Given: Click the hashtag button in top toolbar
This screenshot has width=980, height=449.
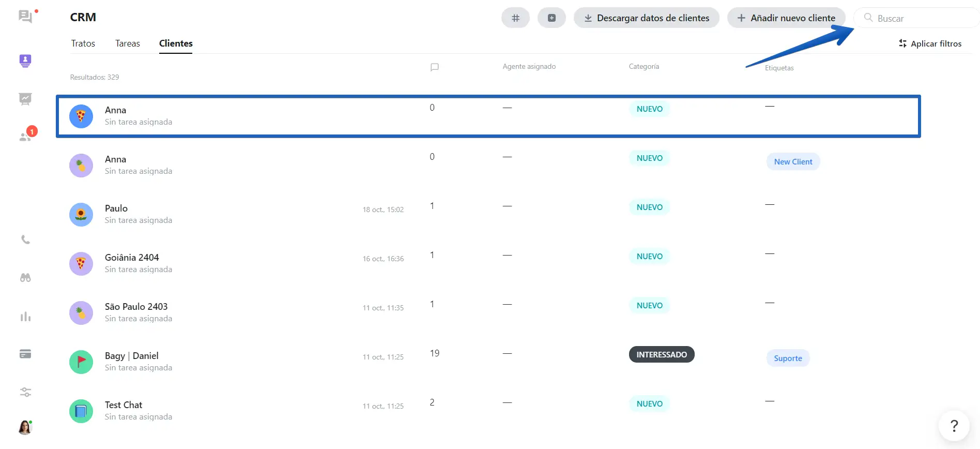Looking at the screenshot, I should [515, 18].
